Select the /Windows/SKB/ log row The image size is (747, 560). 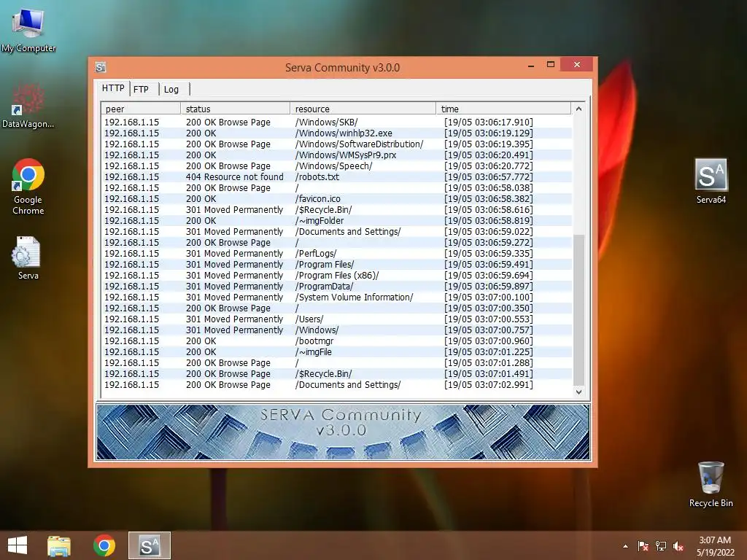click(337, 122)
